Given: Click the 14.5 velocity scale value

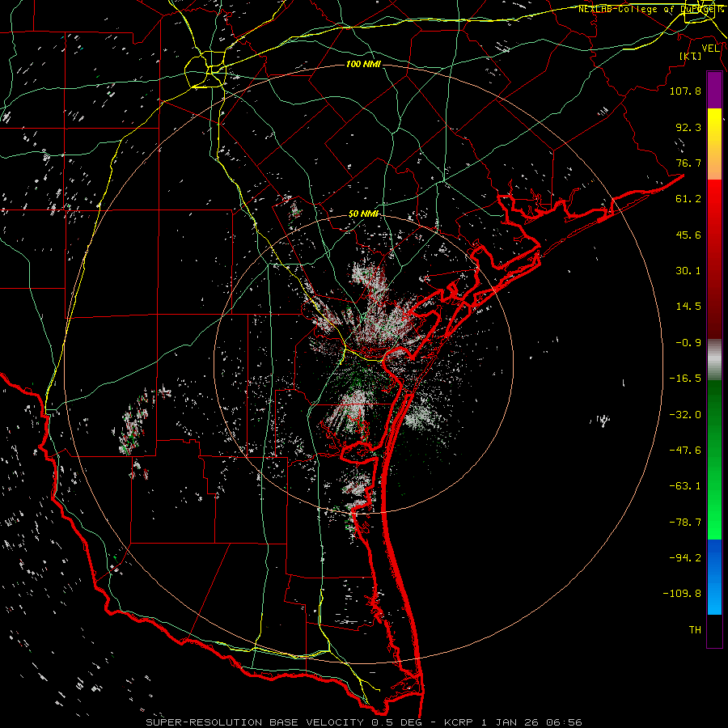Looking at the screenshot, I should (688, 307).
